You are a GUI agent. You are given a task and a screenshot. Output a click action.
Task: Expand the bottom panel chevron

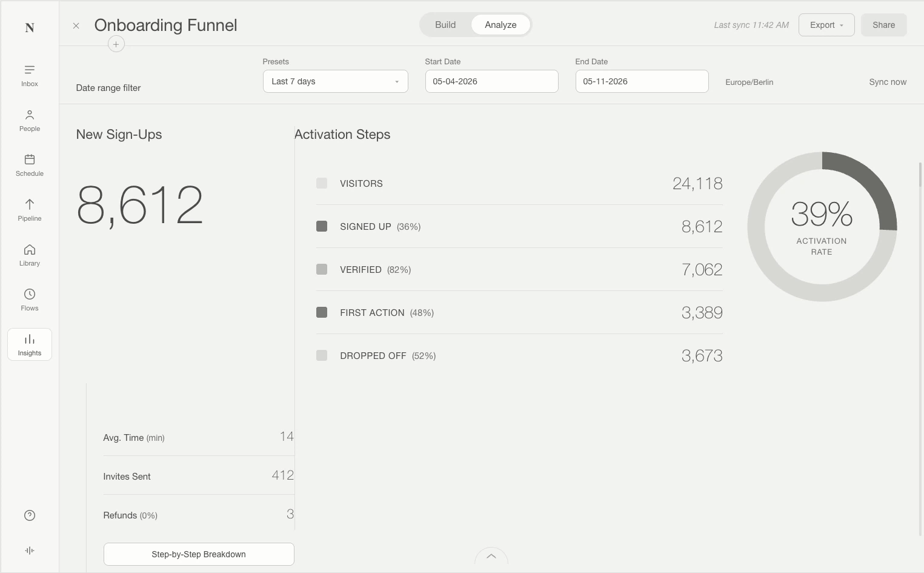click(x=491, y=556)
